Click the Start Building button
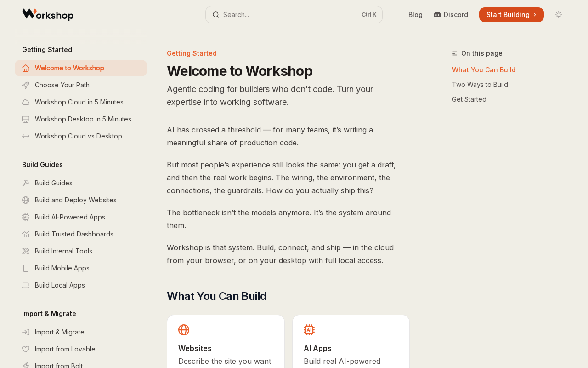Screen dimensions: 588x368 pyautogui.click(x=511, y=15)
